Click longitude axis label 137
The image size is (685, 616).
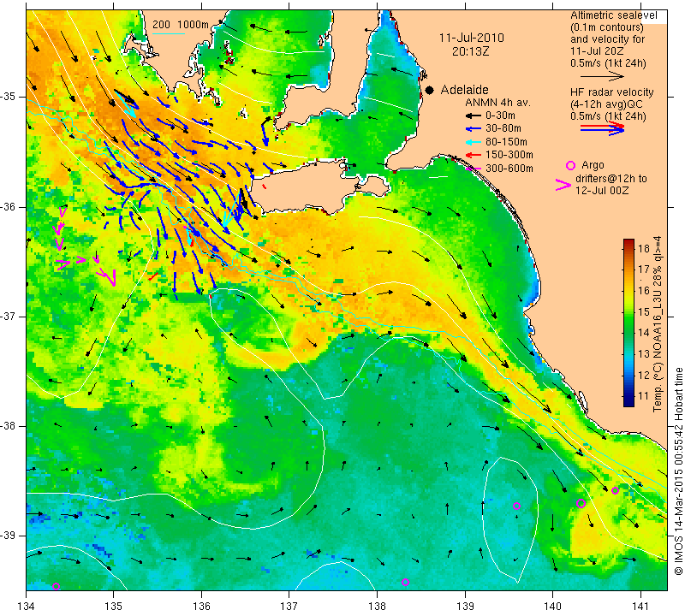289,607
